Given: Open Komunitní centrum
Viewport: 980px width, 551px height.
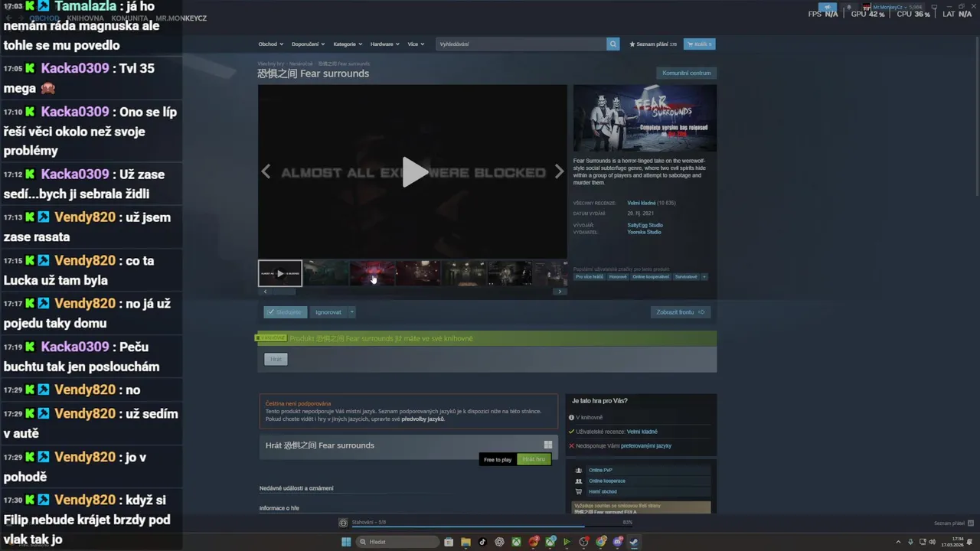Looking at the screenshot, I should point(686,73).
